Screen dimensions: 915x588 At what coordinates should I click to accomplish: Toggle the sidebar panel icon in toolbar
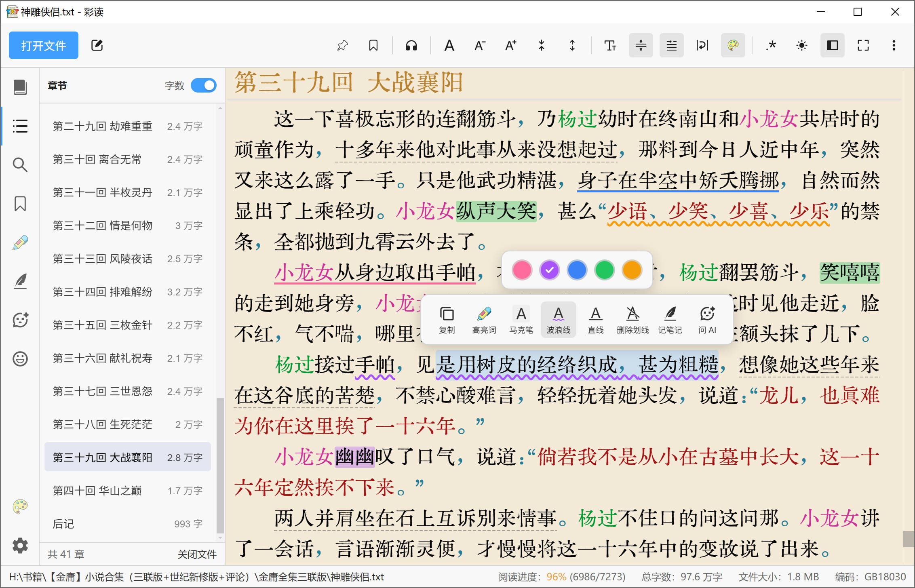[x=833, y=45]
